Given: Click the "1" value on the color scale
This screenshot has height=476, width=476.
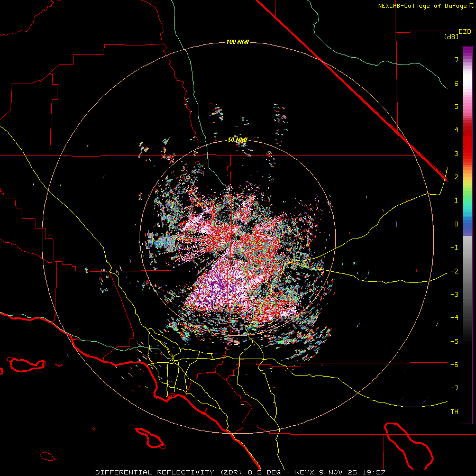Looking at the screenshot, I should click(456, 200).
